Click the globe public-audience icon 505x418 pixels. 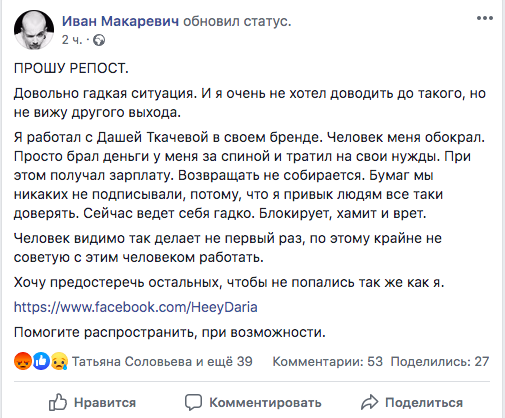(99, 40)
